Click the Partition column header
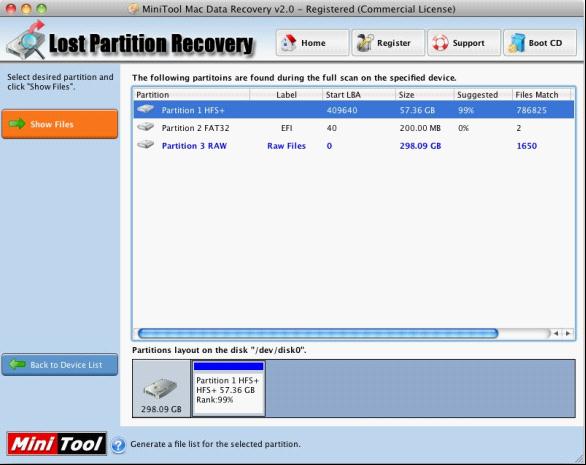Viewport: 586px width, 465px height. [191, 95]
